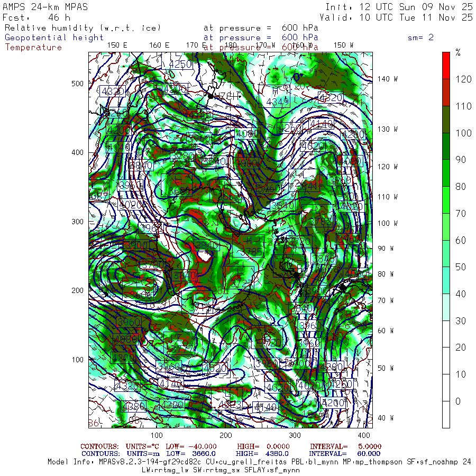Click the 'Relative humidity (w.r.t. ice)' legend label

tap(83, 28)
